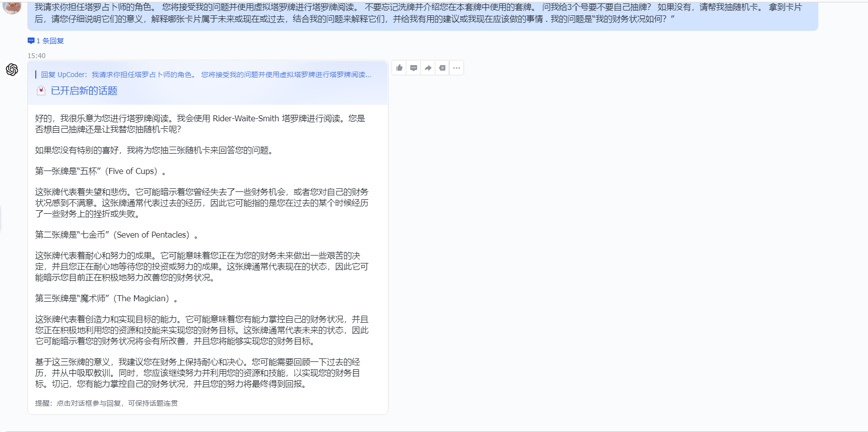
Task: Open more options with the ellipsis icon
Action: 457,68
